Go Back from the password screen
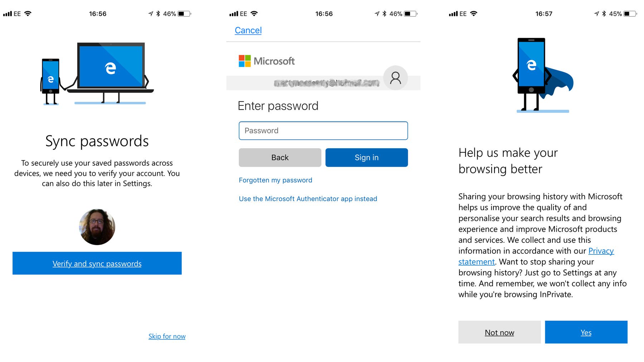Viewport: 644px width, 362px height. tap(280, 158)
